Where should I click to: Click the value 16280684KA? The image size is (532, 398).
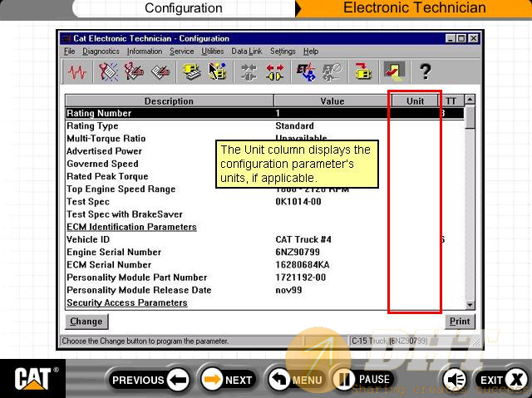[x=303, y=265]
